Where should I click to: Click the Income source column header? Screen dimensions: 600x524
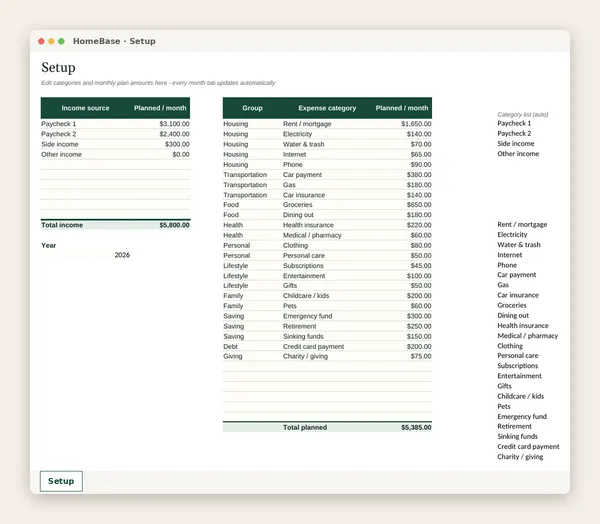click(85, 108)
